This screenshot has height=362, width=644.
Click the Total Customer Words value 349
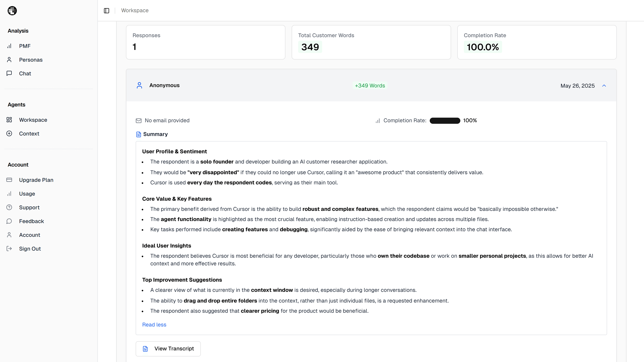(x=310, y=47)
